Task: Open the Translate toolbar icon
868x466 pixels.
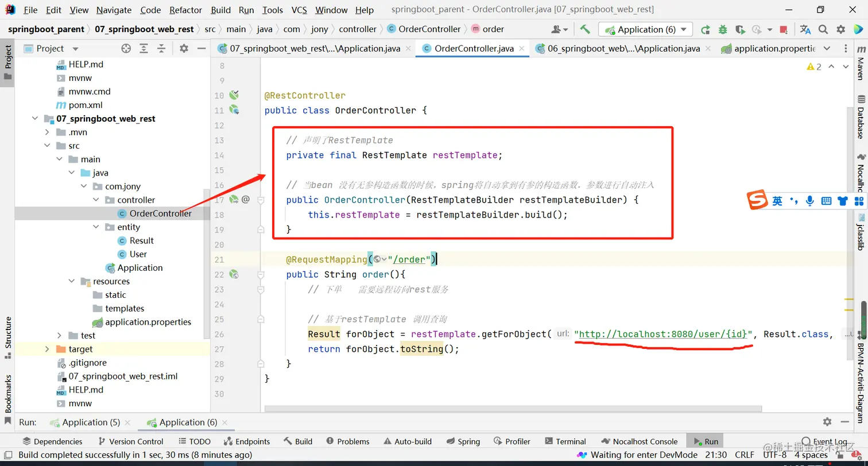Action: click(805, 29)
